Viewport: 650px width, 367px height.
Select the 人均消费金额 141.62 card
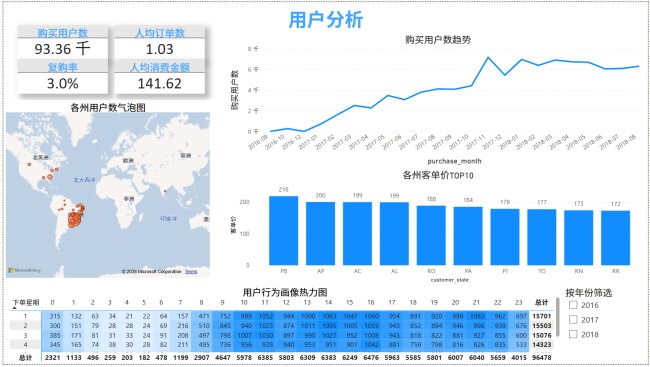(160, 77)
